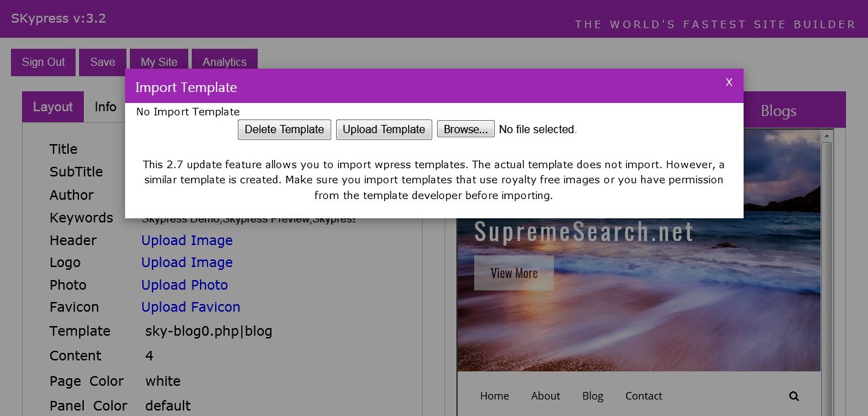This screenshot has height=416, width=868.
Task: Click the SupremeSearch.net preview heading
Action: pos(583,231)
